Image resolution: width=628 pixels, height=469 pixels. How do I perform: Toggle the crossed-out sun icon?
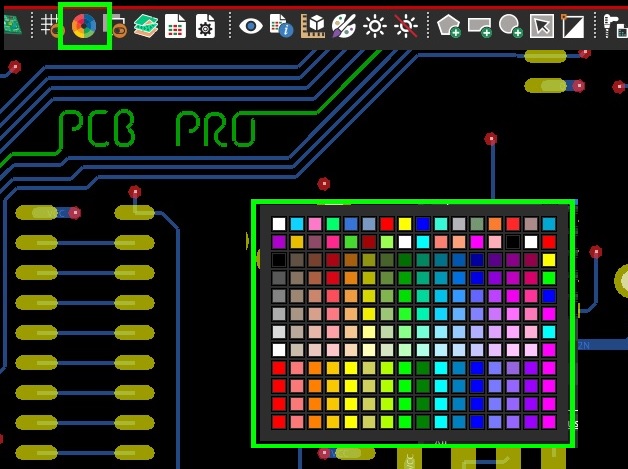point(406,26)
